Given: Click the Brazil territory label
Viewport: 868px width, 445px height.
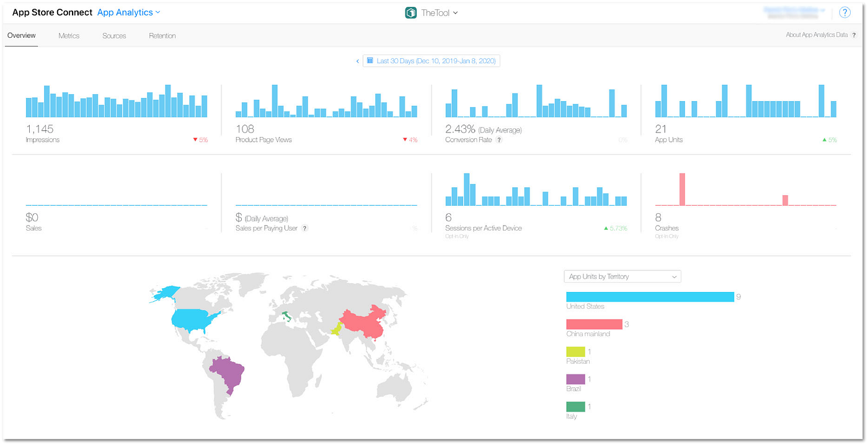Looking at the screenshot, I should point(573,389).
